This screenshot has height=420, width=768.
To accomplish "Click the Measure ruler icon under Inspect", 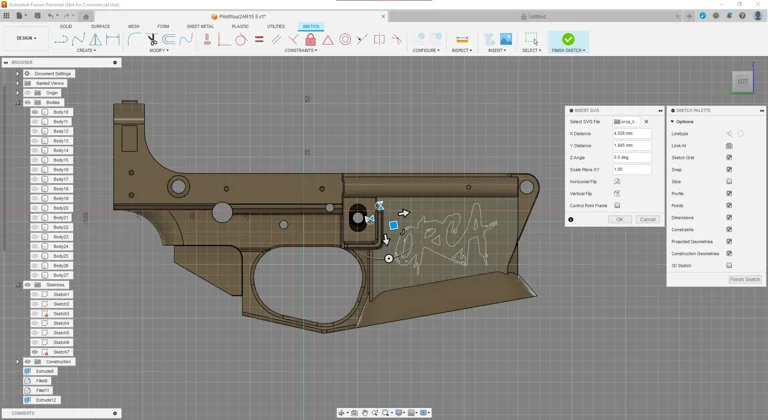I will click(x=462, y=40).
